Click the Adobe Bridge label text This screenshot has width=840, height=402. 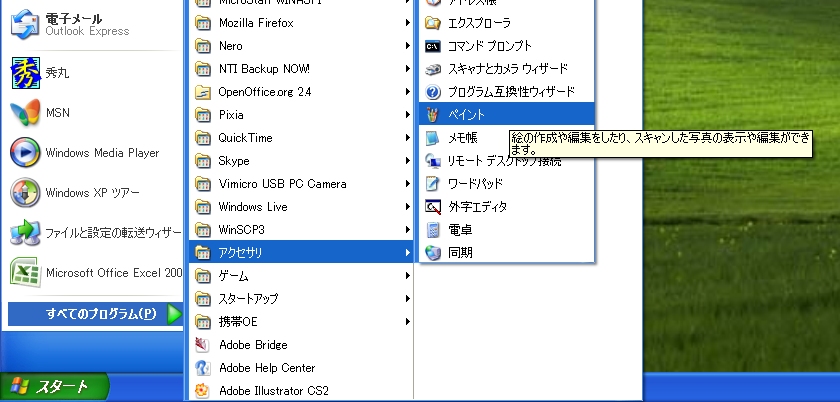click(x=253, y=345)
